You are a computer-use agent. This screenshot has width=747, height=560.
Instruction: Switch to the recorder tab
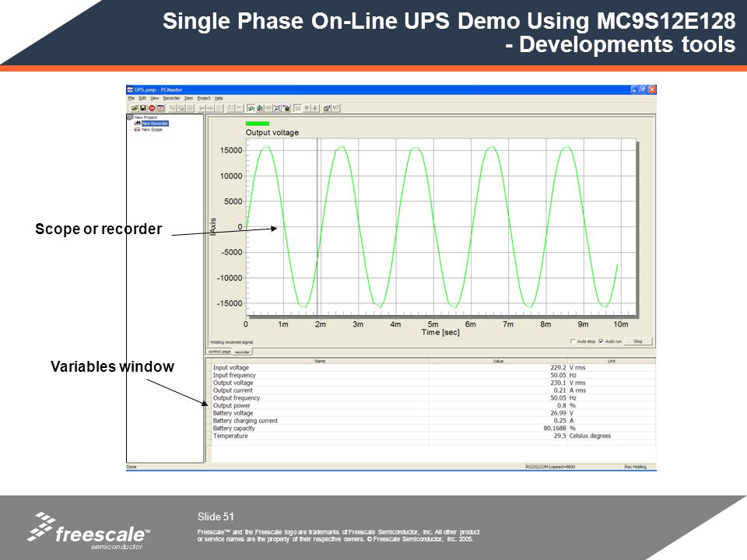pyautogui.click(x=242, y=352)
